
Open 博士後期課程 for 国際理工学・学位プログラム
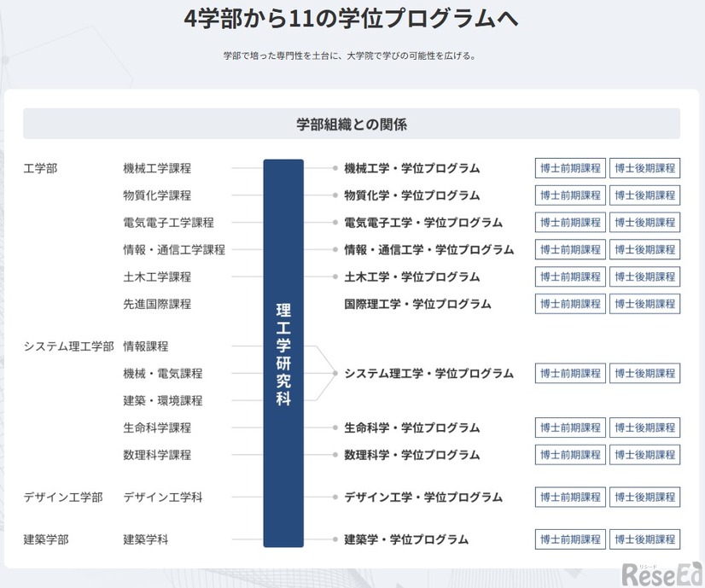coord(644,304)
